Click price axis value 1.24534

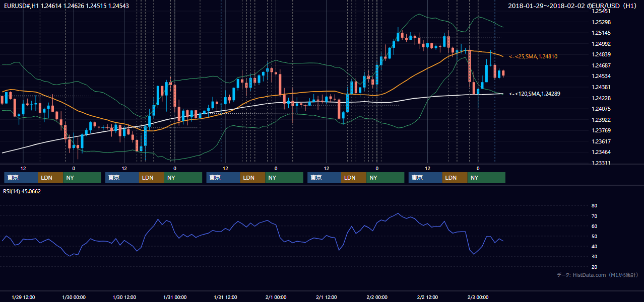coord(601,76)
